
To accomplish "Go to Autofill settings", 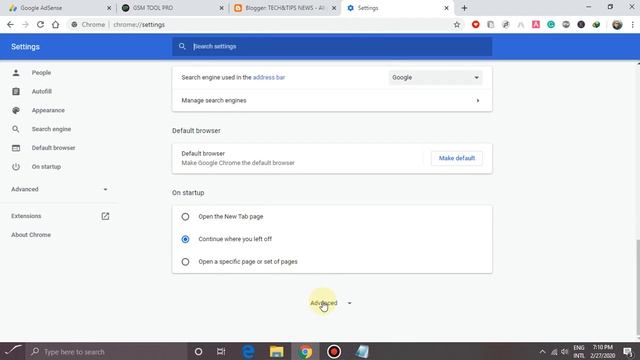I will pyautogui.click(x=42, y=91).
